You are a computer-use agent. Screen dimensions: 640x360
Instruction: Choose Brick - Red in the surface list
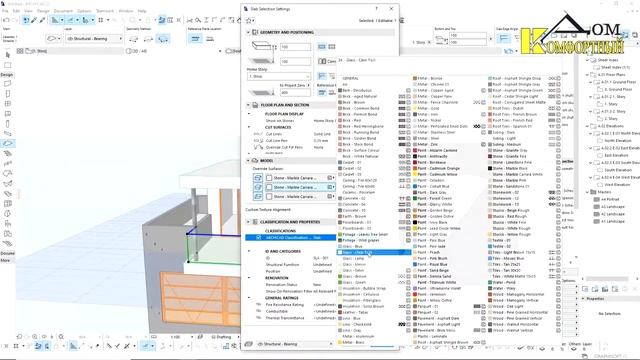coord(352,120)
